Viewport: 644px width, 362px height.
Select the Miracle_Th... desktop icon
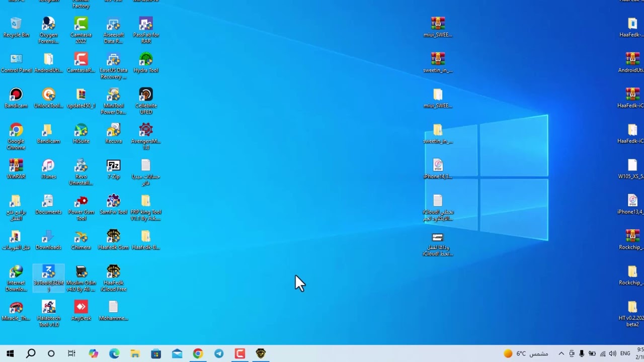click(x=16, y=311)
